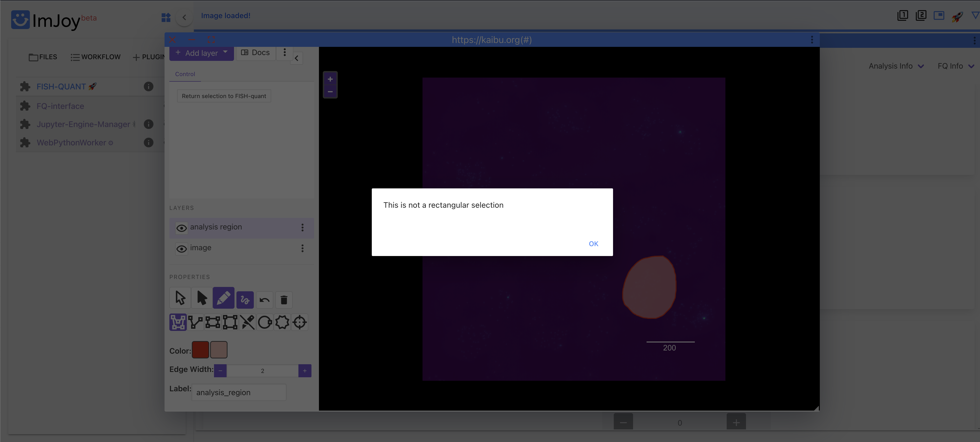This screenshot has width=980, height=442.
Task: Click the picture-in-picture window icon
Action: 939,16
